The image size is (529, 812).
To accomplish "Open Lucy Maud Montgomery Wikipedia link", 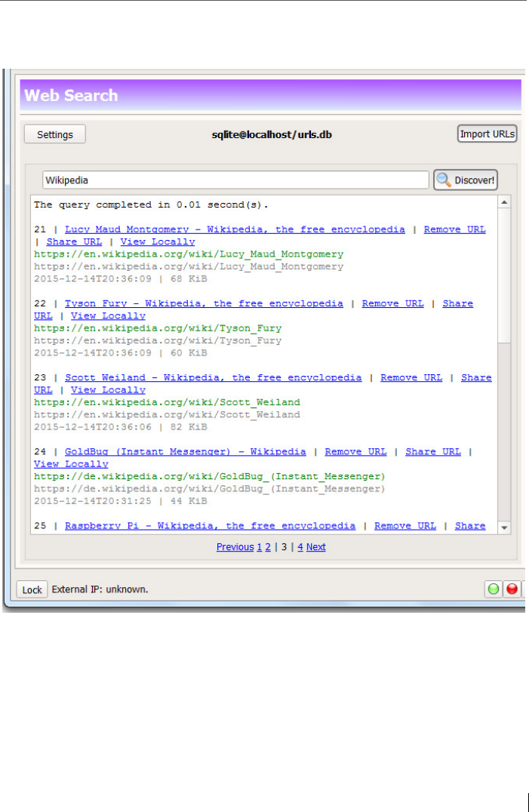I will point(235,229).
